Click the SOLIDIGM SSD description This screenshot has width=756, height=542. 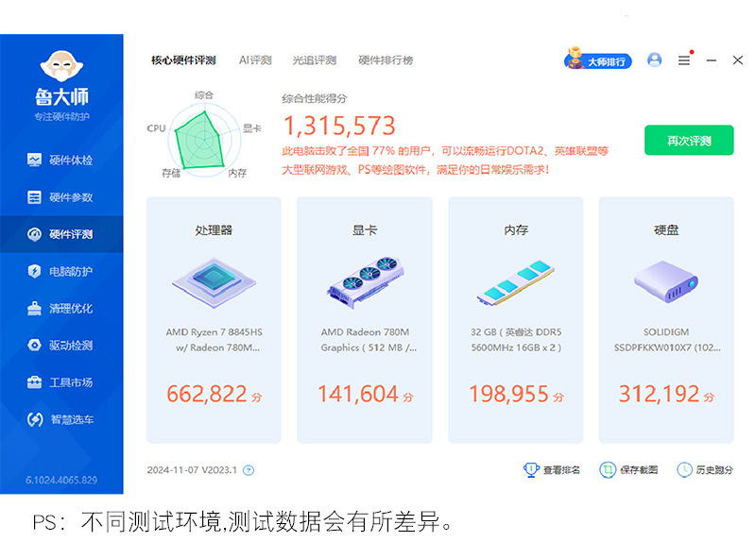[x=667, y=340]
